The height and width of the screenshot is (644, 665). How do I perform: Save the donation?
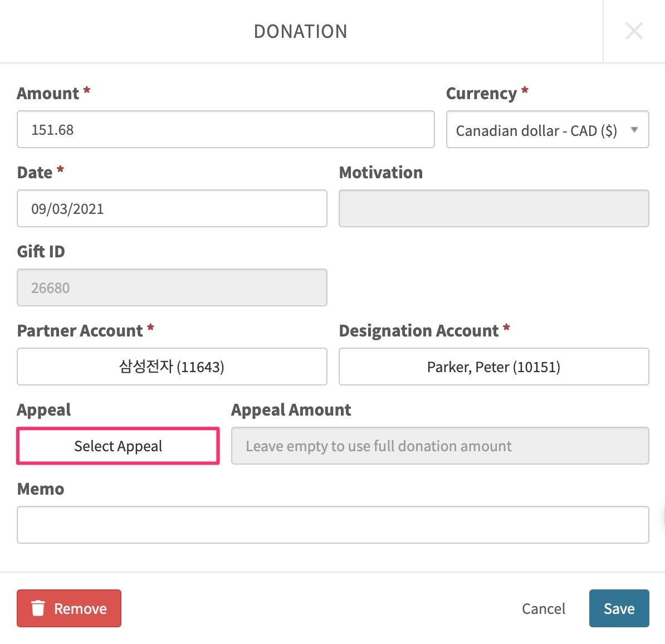(x=619, y=608)
